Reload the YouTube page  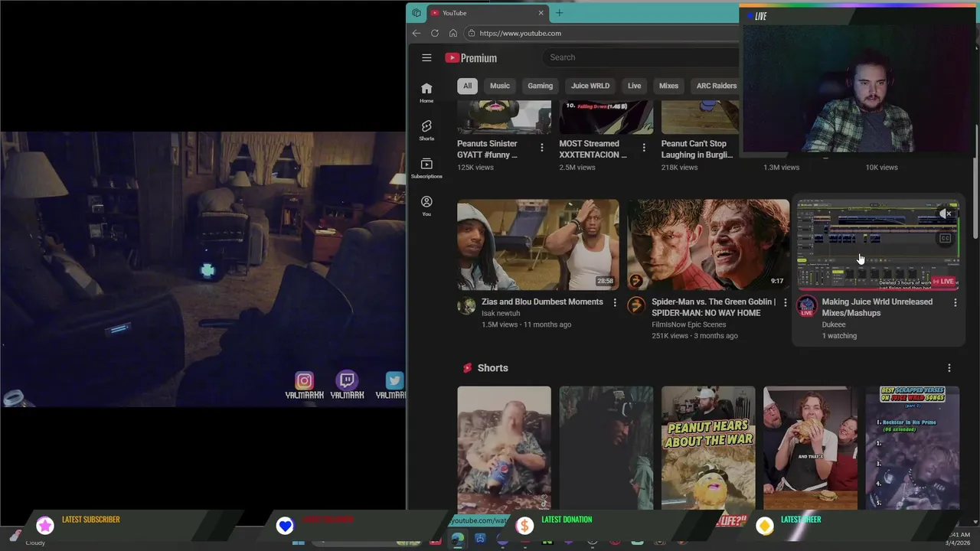[435, 33]
